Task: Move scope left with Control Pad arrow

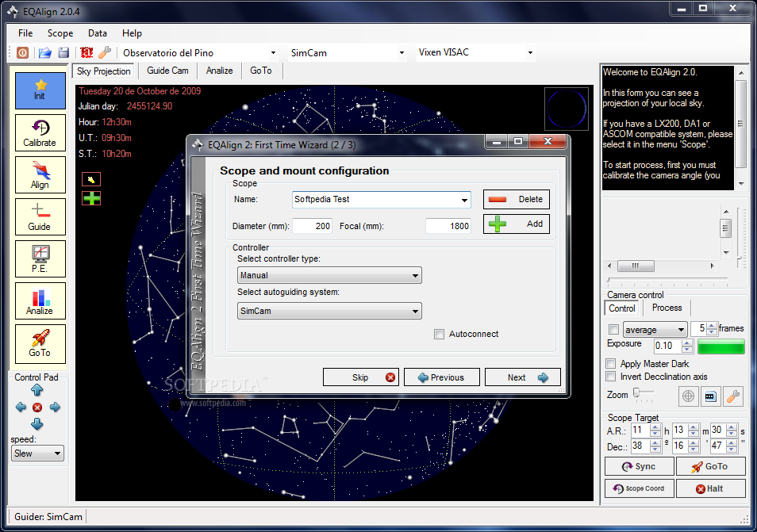Action: point(21,407)
